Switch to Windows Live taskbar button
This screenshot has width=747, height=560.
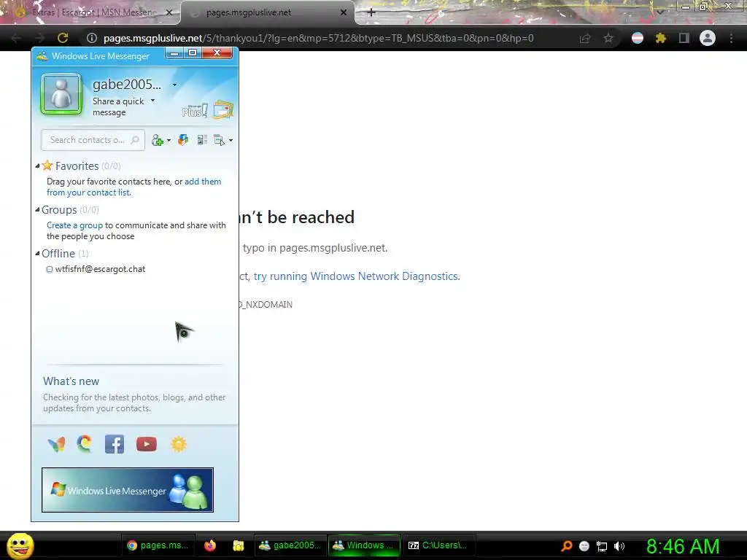364,545
